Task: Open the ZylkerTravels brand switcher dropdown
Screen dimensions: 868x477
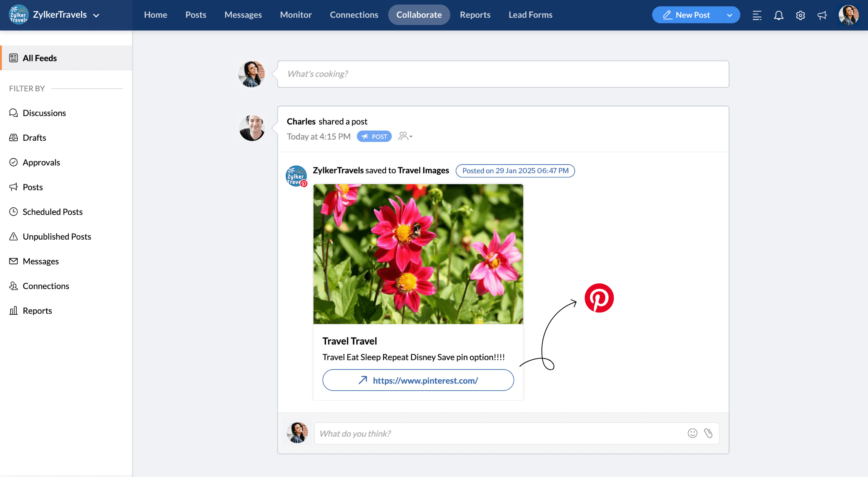Action: coord(96,15)
